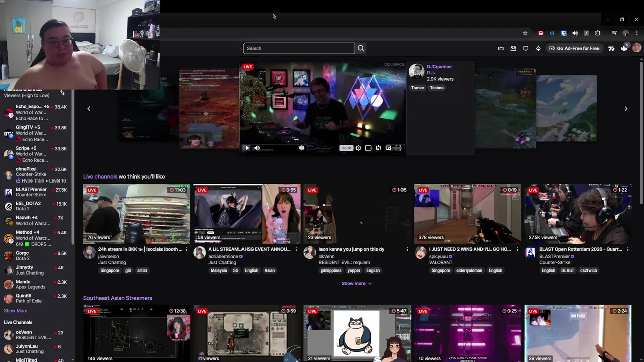Open options for spicyuuu stream card

(517, 249)
